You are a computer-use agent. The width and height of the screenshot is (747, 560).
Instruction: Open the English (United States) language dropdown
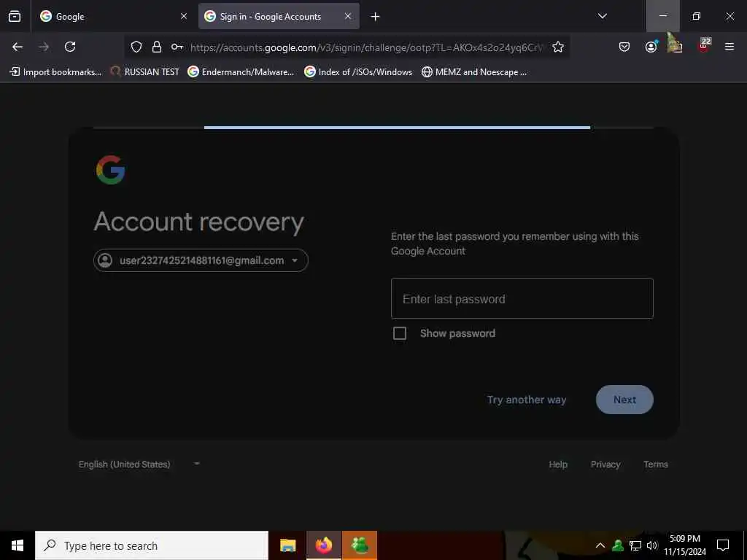tap(139, 464)
